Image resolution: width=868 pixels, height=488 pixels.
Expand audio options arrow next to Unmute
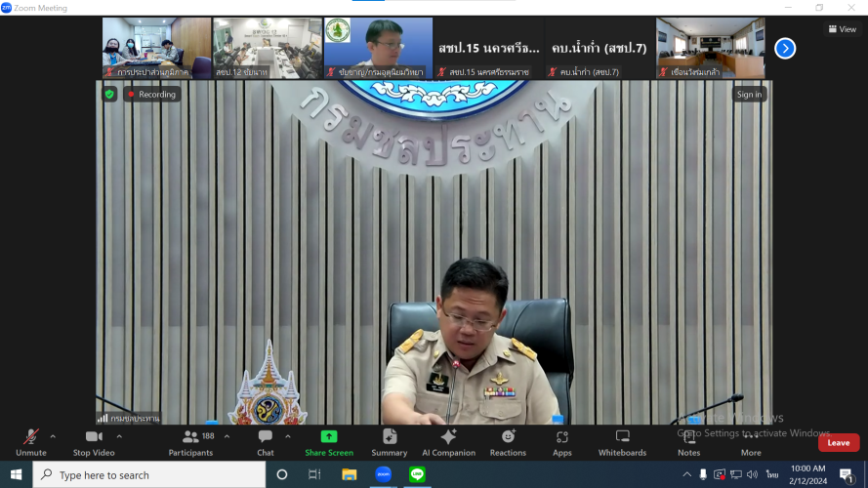[53, 436]
